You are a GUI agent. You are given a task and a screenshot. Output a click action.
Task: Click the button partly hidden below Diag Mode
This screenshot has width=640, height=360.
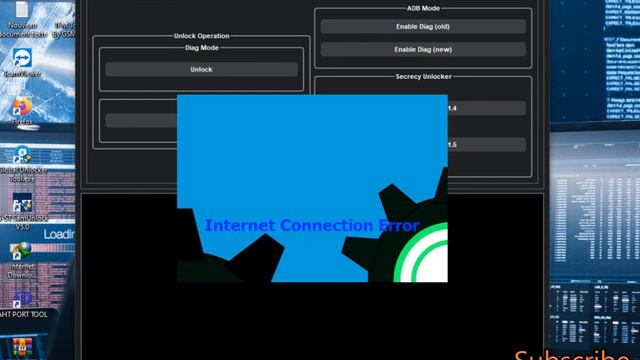coord(141,120)
